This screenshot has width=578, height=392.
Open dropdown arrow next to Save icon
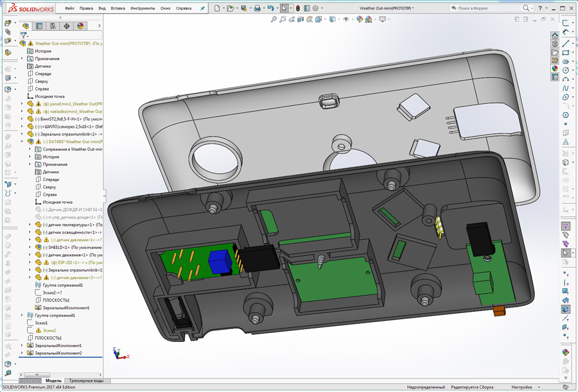point(250,8)
